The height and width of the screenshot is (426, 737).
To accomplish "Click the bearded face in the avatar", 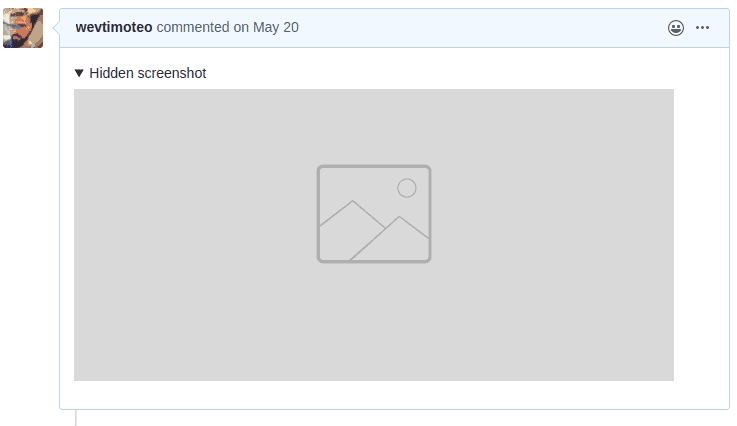I will pyautogui.click(x=18, y=31).
